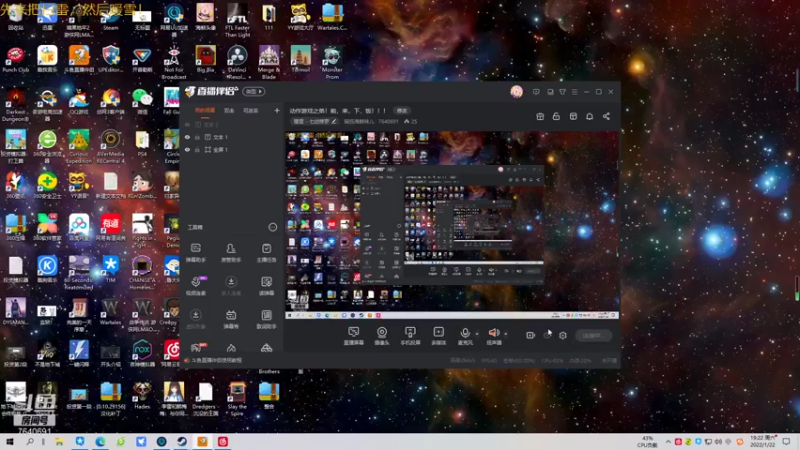Add a new scene with plus button
This screenshot has height=450, width=800.
tap(277, 110)
